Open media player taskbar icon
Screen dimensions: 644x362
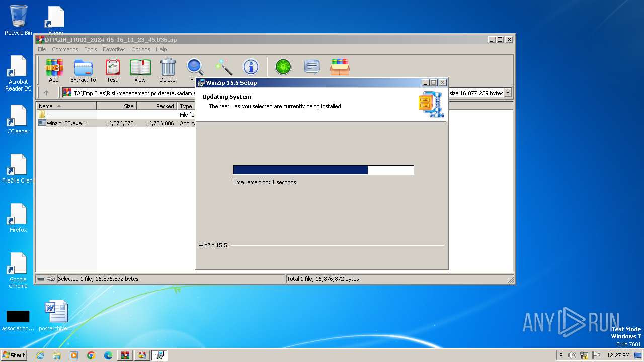pyautogui.click(x=74, y=355)
